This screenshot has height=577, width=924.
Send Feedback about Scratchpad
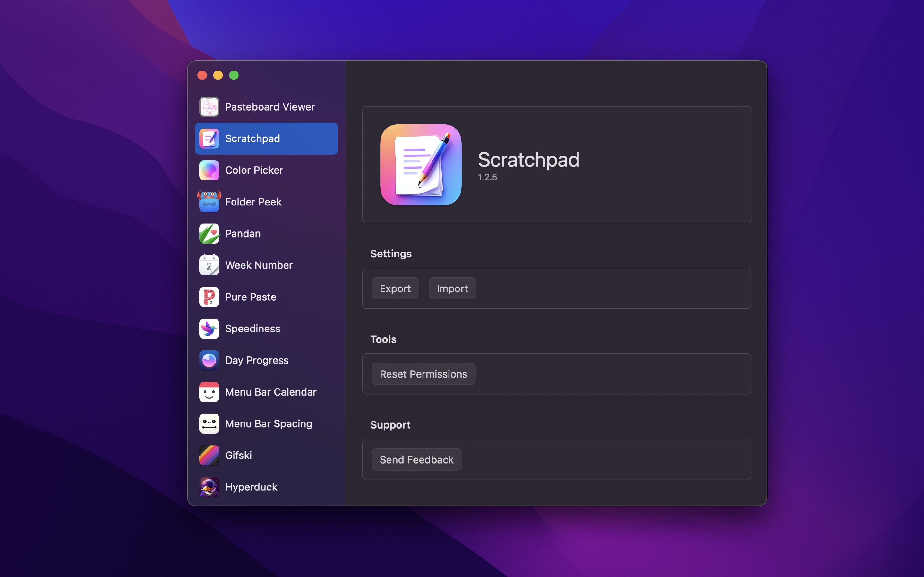click(x=416, y=459)
